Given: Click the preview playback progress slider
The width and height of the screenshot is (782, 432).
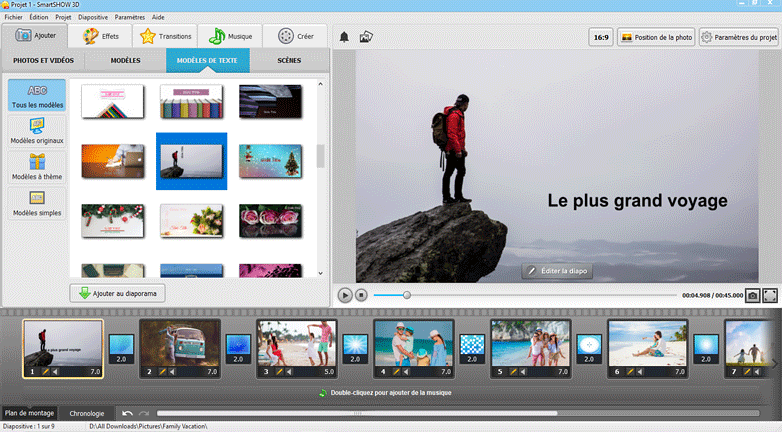Looking at the screenshot, I should 520,295.
